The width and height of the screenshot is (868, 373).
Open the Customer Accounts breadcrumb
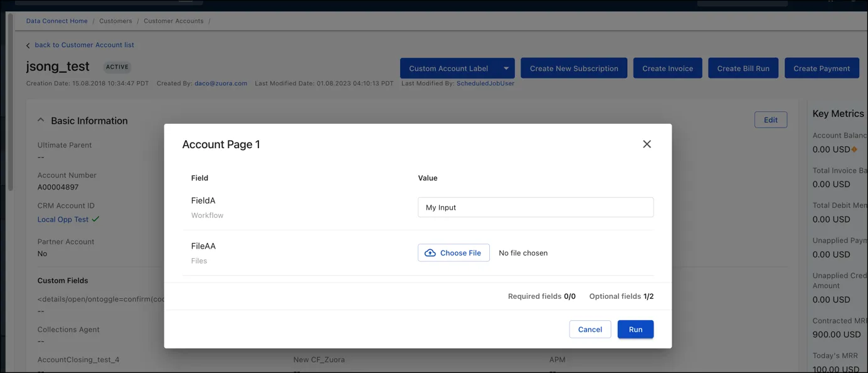(x=174, y=21)
